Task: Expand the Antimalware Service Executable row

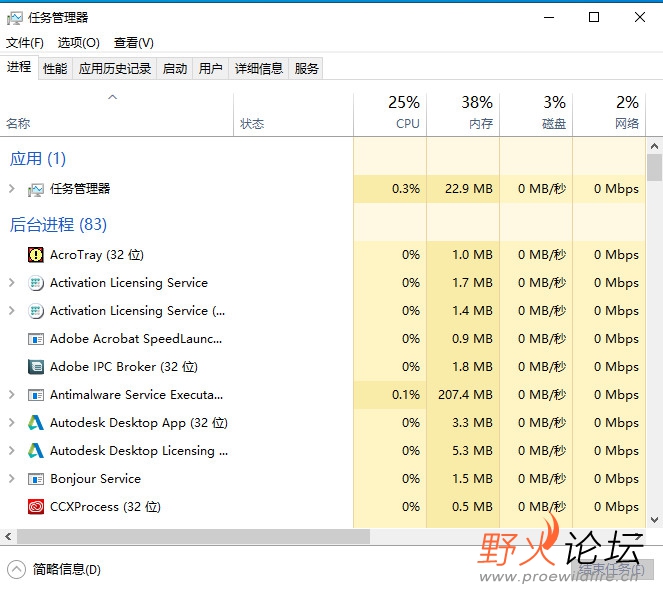Action: coord(12,395)
